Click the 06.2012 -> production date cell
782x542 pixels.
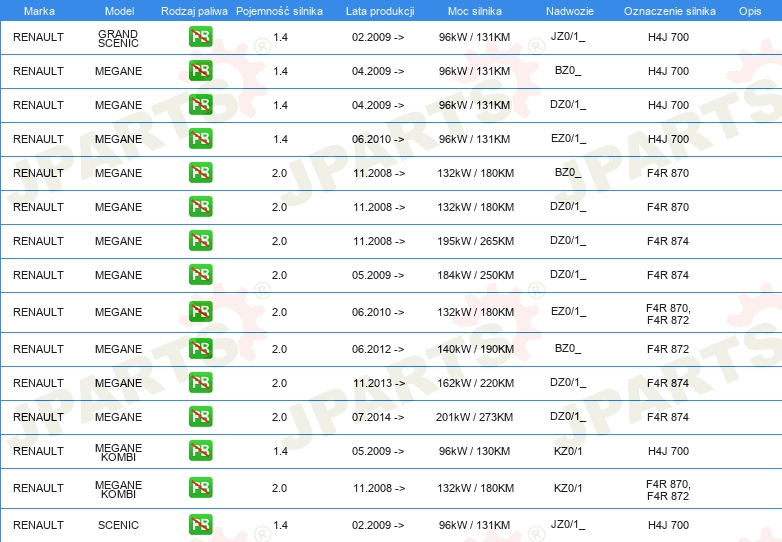pyautogui.click(x=378, y=349)
